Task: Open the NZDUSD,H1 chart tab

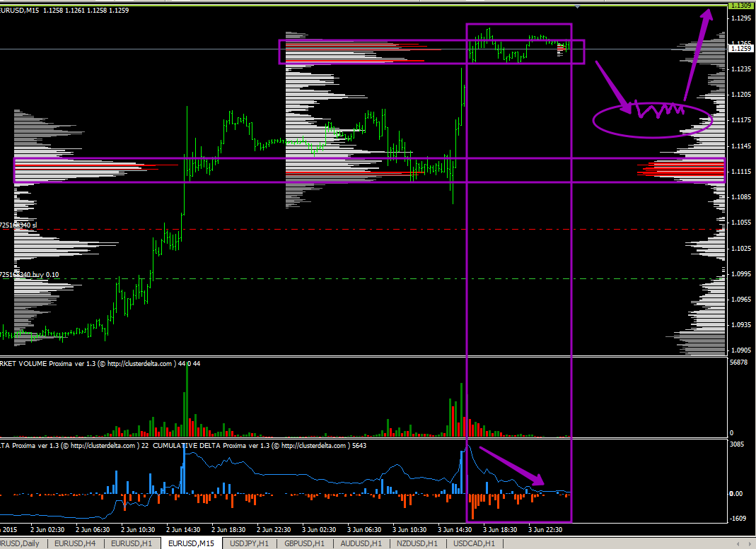Action: pyautogui.click(x=417, y=543)
